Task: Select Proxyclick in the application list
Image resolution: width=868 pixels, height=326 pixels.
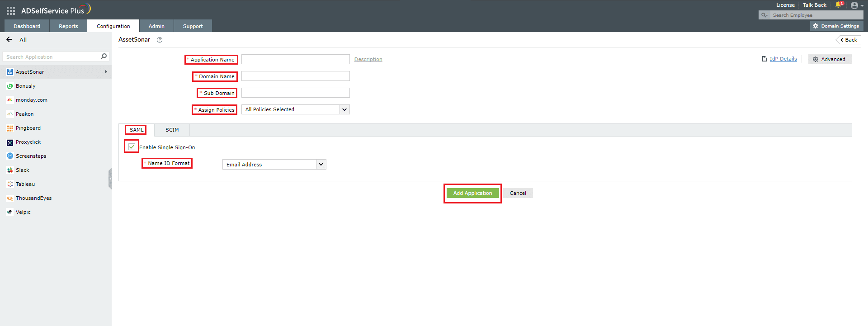Action: tap(56, 142)
